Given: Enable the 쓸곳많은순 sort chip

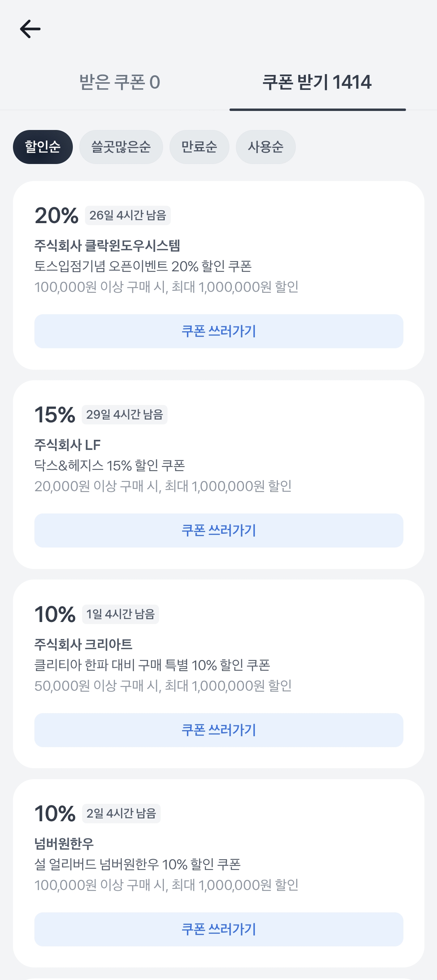Looking at the screenshot, I should click(x=121, y=147).
